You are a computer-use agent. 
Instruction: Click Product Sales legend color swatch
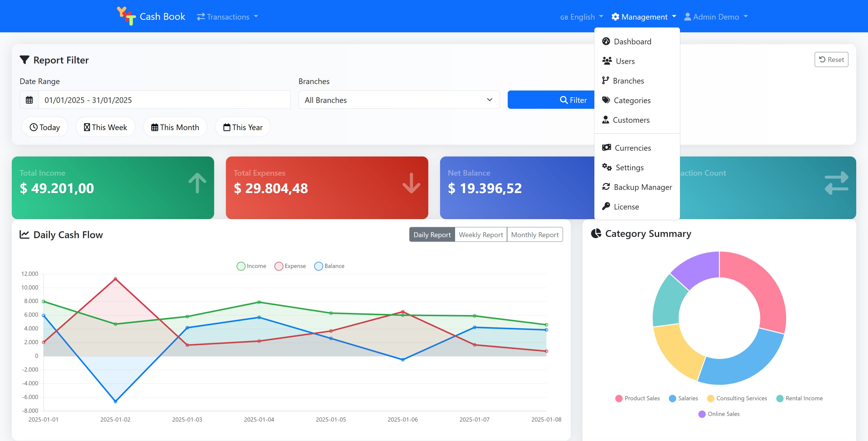(x=619, y=398)
